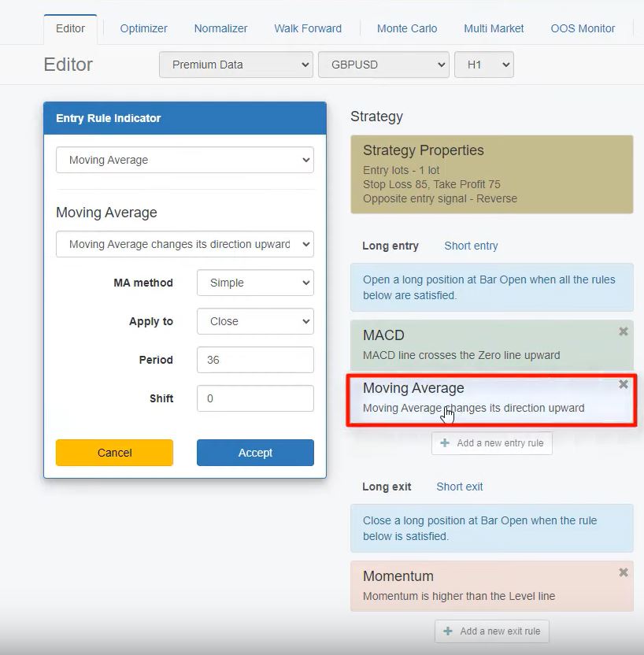The height and width of the screenshot is (655, 644).
Task: Open the MA method Simple dropdown
Action: 255,283
